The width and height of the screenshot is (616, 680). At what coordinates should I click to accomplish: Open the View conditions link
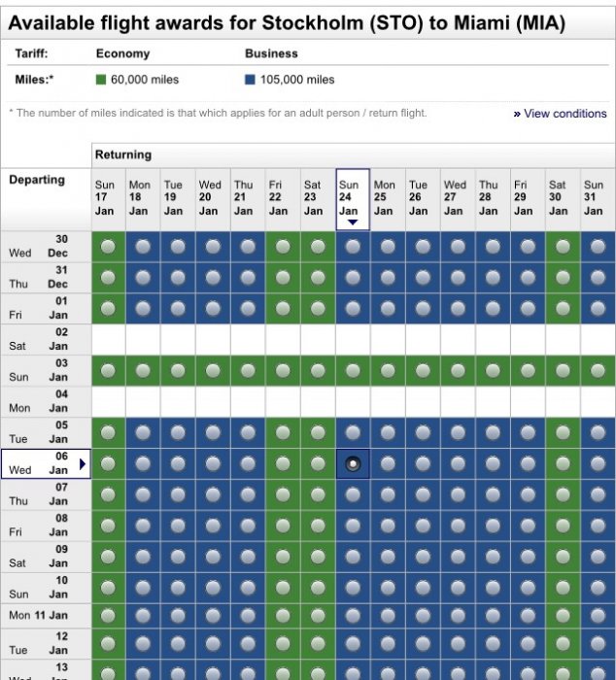[x=560, y=114]
